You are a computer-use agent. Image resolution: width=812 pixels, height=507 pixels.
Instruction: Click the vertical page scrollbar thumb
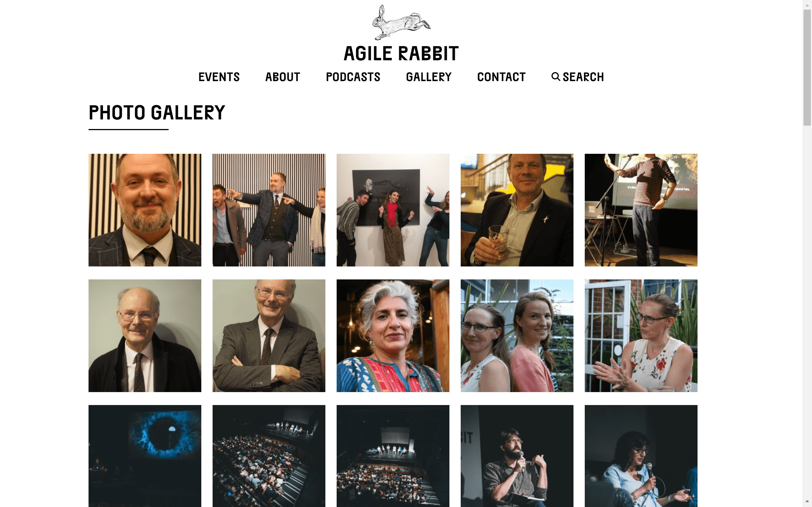tap(807, 68)
